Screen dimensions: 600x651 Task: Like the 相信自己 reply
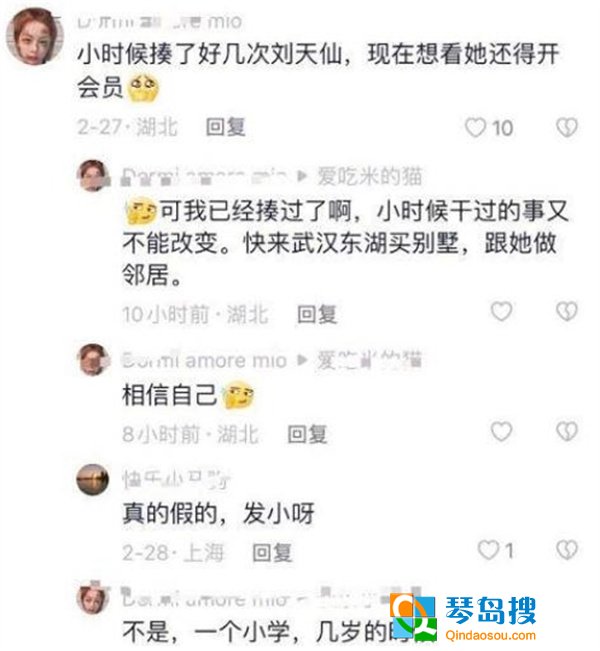(501, 431)
